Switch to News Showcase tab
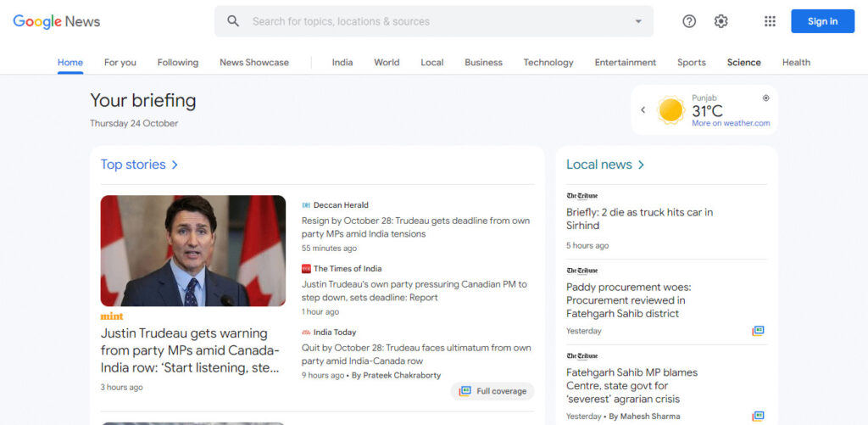Viewport: 868px width, 425px height. 254,63
